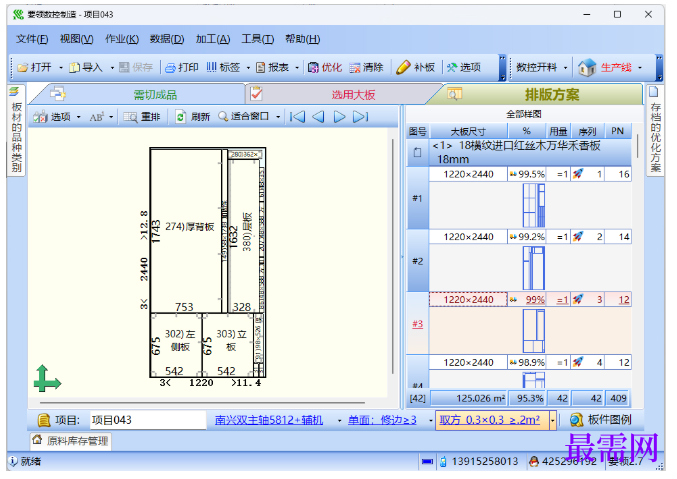Image resolution: width=677 pixels, height=479 pixels.
Task: Expand the 取方 0.3×0.3 combo dropdown
Action: click(552, 420)
